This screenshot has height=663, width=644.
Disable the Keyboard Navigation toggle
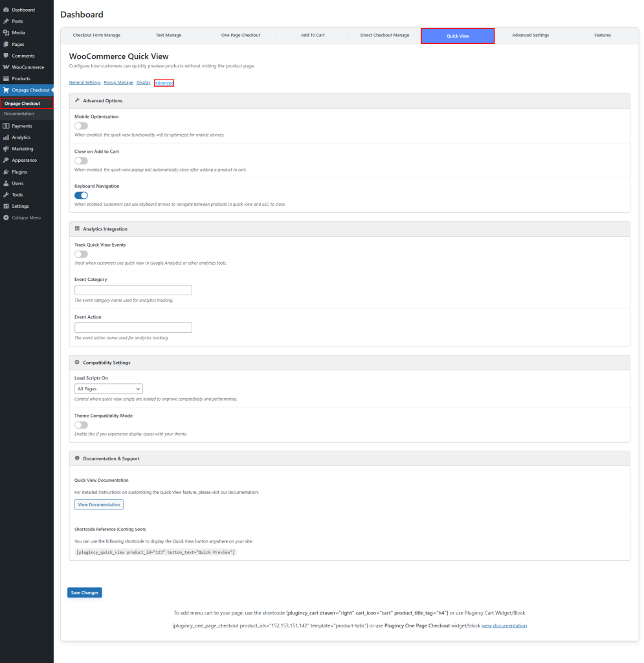coord(81,196)
